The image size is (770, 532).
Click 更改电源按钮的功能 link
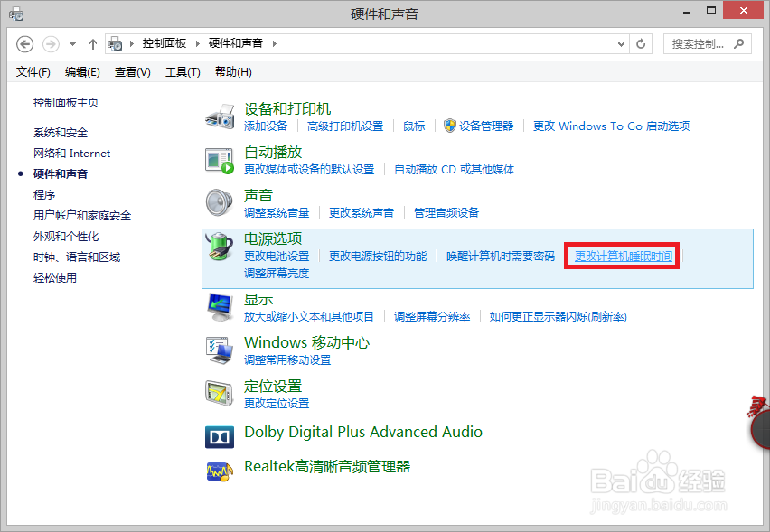point(378,257)
